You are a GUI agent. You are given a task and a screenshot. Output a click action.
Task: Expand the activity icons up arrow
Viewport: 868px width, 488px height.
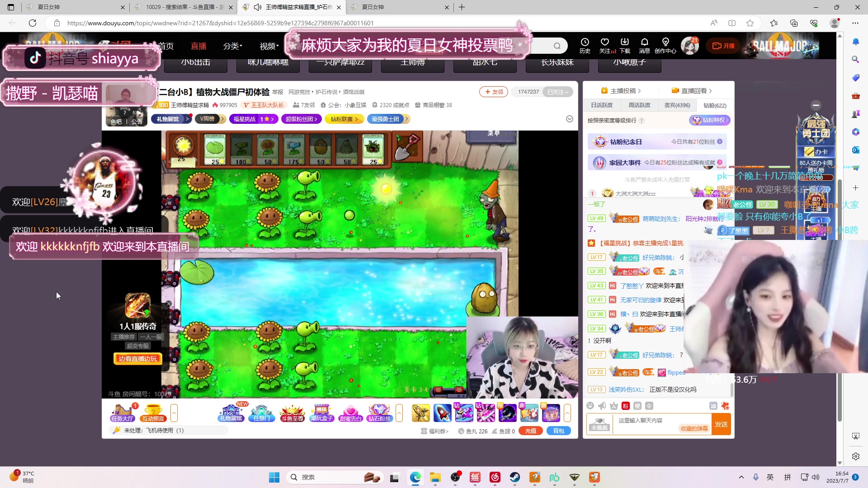tap(399, 413)
